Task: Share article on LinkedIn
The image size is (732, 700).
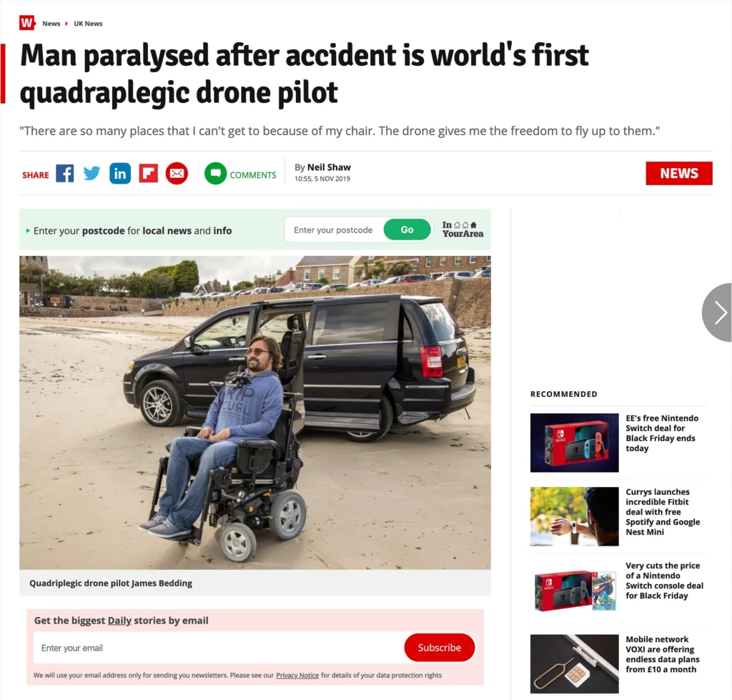Action: pyautogui.click(x=120, y=174)
